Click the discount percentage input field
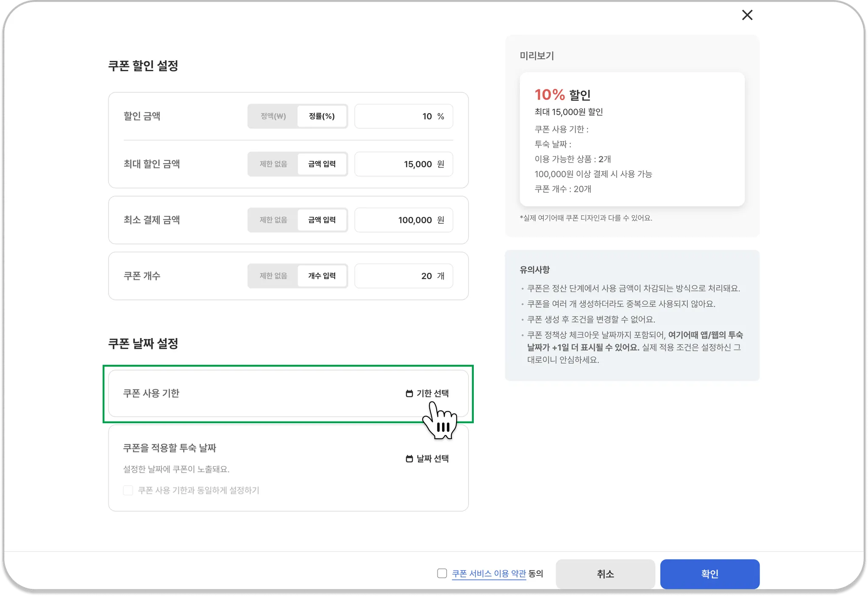Image resolution: width=868 pixels, height=596 pixels. [x=403, y=116]
